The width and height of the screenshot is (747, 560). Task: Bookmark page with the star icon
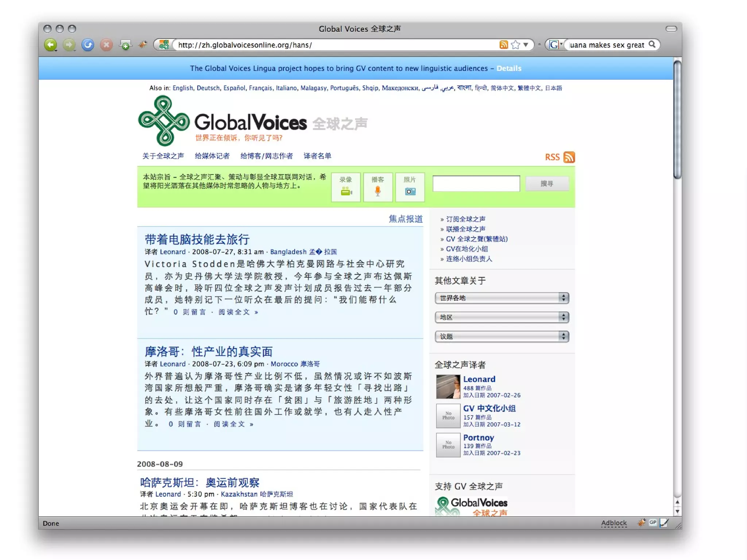(x=515, y=45)
